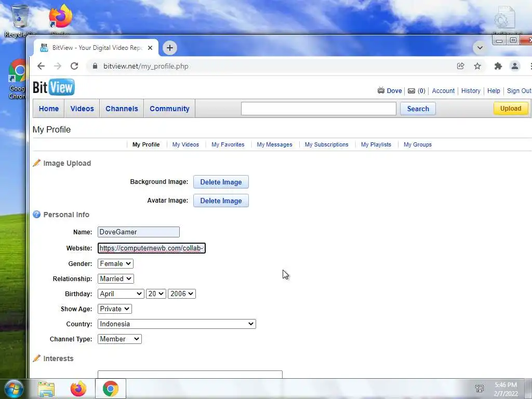532x399 pixels.
Task: Open the Gender dropdown
Action: [x=115, y=263]
